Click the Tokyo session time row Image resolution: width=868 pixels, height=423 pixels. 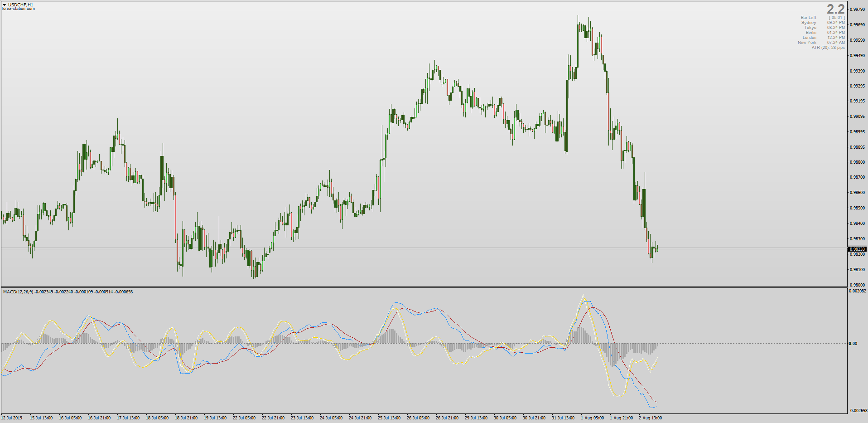pyautogui.click(x=825, y=28)
